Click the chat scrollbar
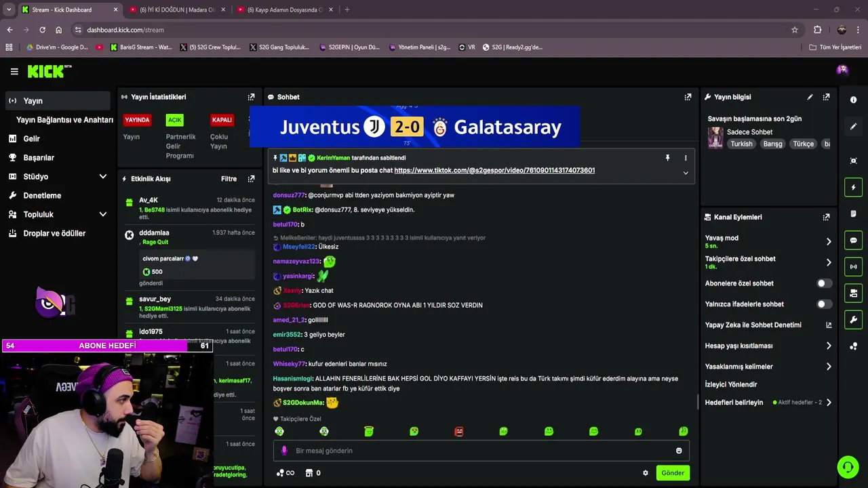Viewport: 868px width, 488px height. [x=697, y=401]
